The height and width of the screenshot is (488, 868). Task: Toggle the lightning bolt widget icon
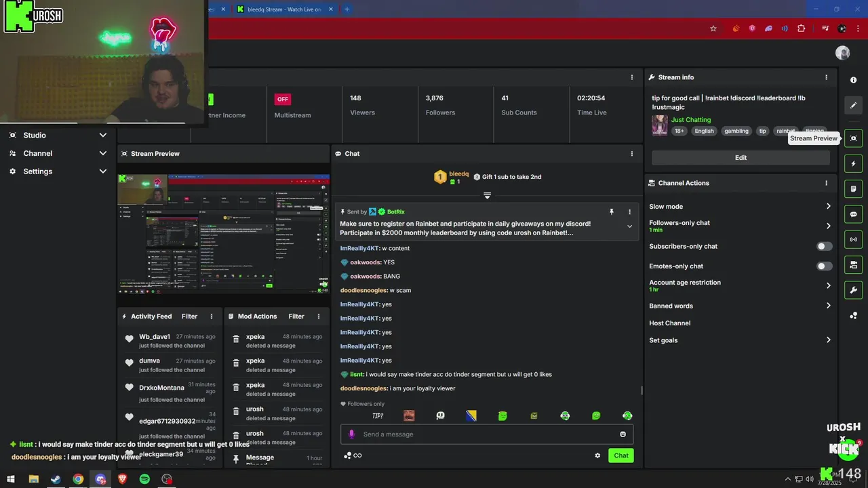(853, 163)
